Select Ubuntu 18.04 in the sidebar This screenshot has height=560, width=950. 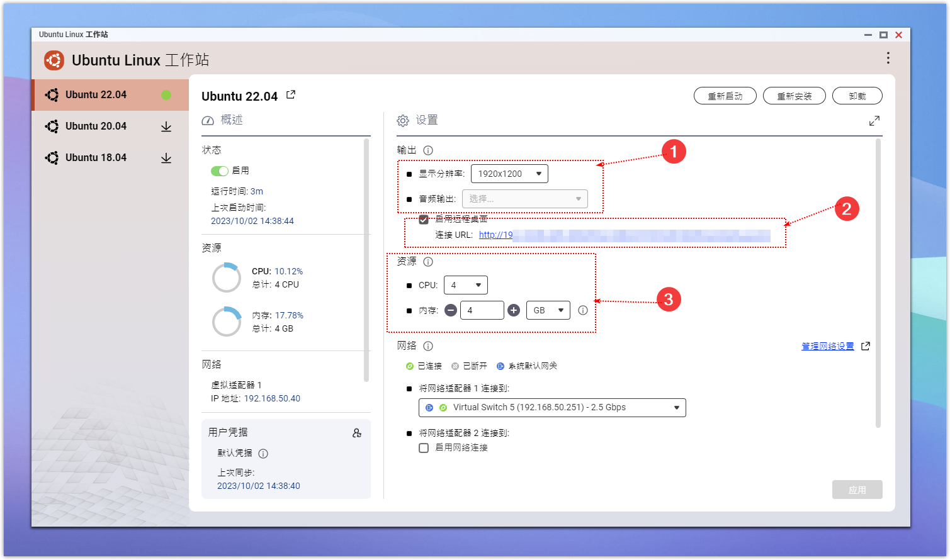tap(110, 158)
